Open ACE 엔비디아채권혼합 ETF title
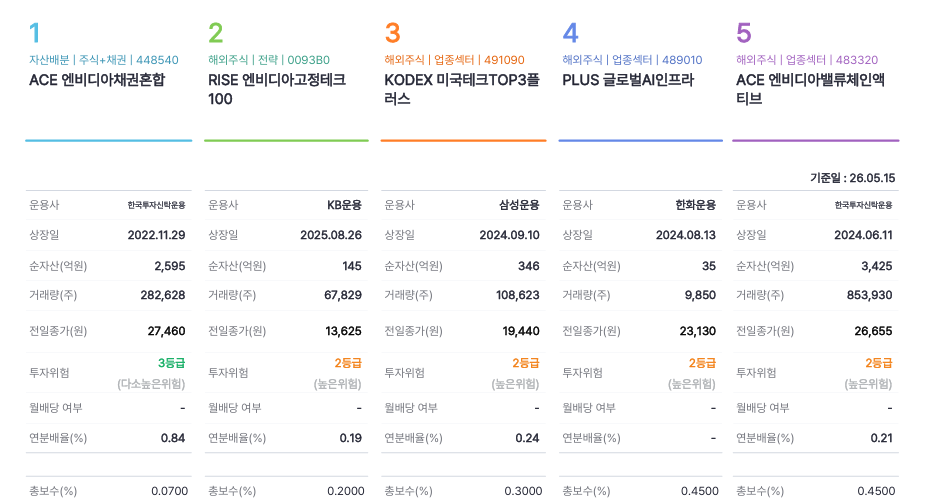The height and width of the screenshot is (503, 928). point(97,80)
